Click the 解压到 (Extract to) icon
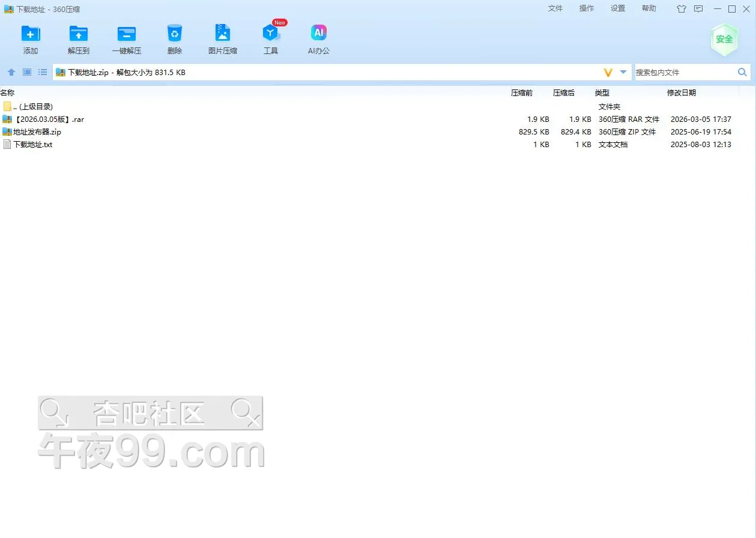Viewport: 756px width, 538px height. coord(79,34)
